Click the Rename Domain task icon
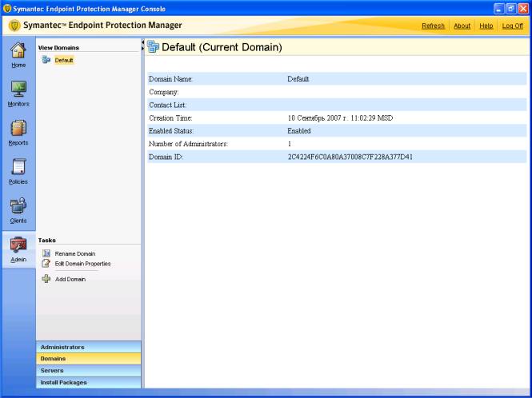 pos(46,253)
